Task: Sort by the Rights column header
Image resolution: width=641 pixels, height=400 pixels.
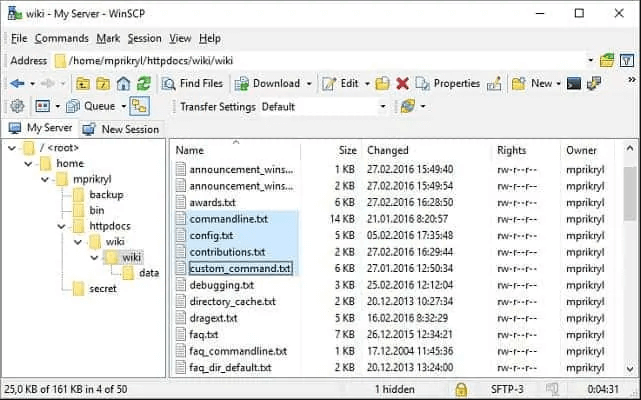Action: tap(526, 151)
